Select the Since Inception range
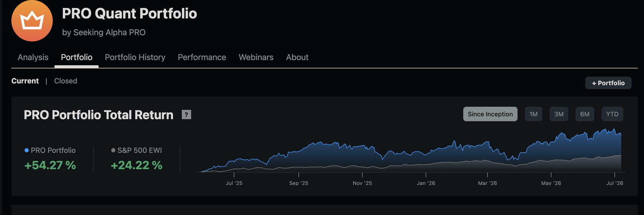644x215 pixels. tap(490, 114)
